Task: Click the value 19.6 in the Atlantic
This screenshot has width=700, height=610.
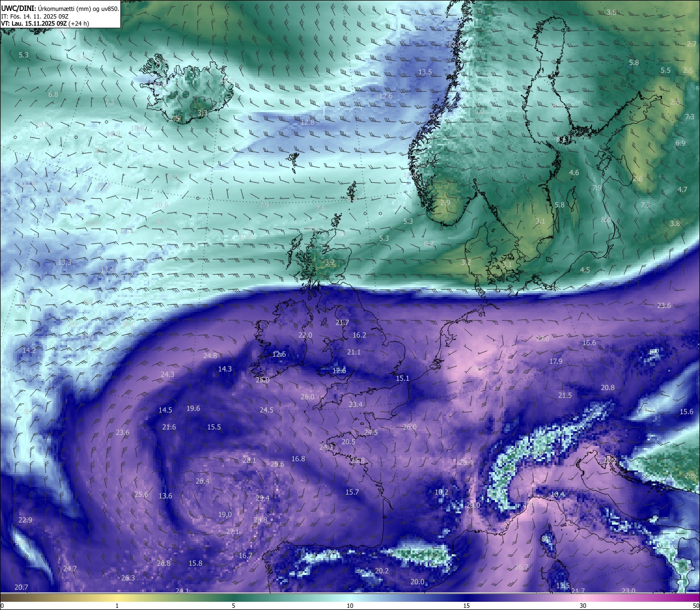Action: point(193,408)
